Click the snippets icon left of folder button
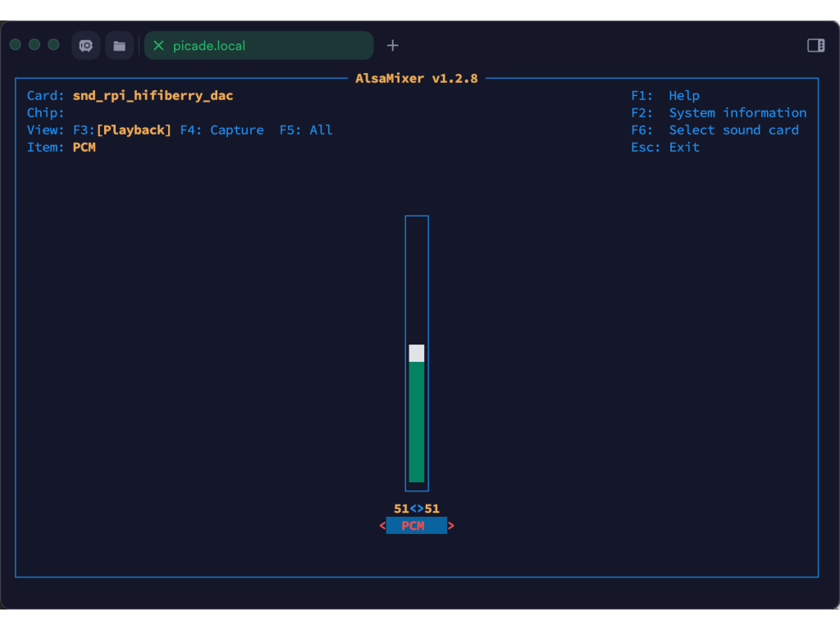Viewport: 840px width, 630px height. click(x=85, y=45)
